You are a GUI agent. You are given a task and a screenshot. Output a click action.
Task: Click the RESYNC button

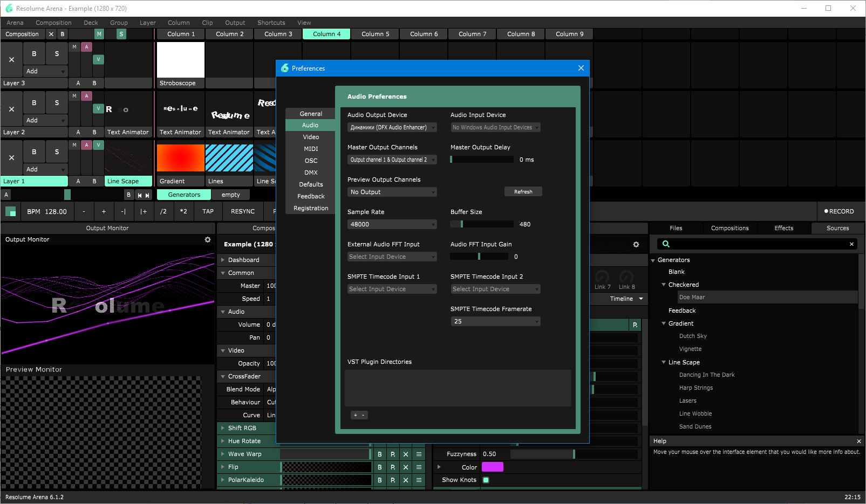point(243,211)
